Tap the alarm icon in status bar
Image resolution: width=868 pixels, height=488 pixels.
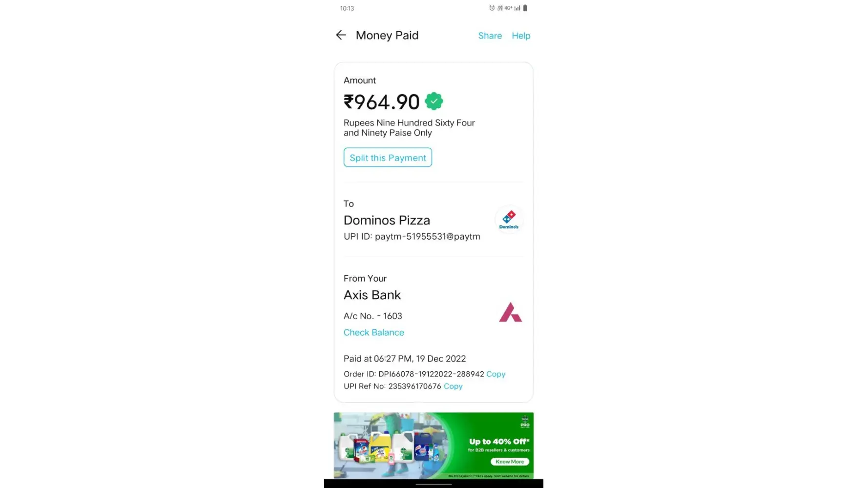(492, 8)
